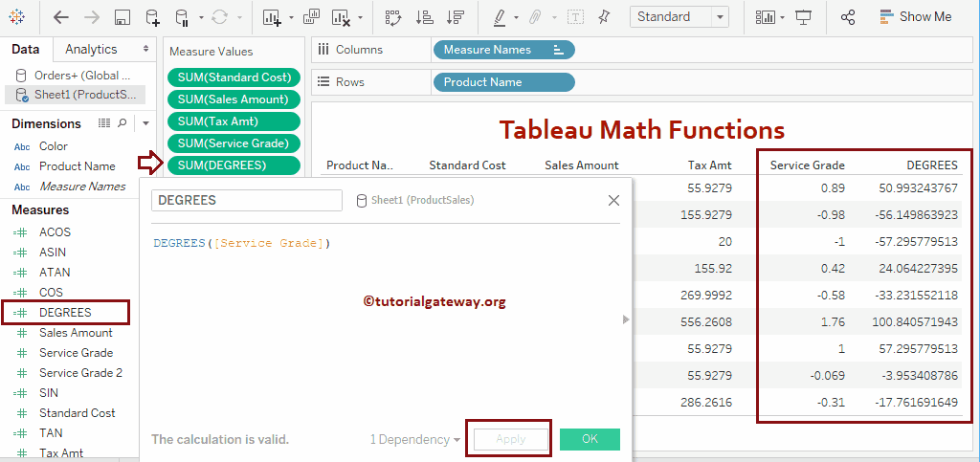The height and width of the screenshot is (462, 980).
Task: Click the Sort Descending icon
Action: coord(456,17)
